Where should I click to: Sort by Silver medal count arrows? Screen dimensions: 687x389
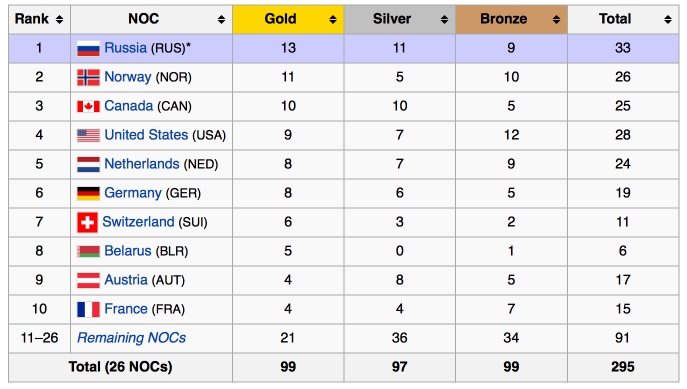pyautogui.click(x=444, y=19)
